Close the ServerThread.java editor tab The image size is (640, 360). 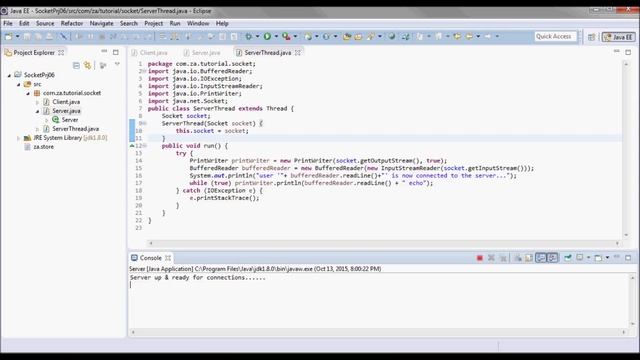click(x=298, y=53)
